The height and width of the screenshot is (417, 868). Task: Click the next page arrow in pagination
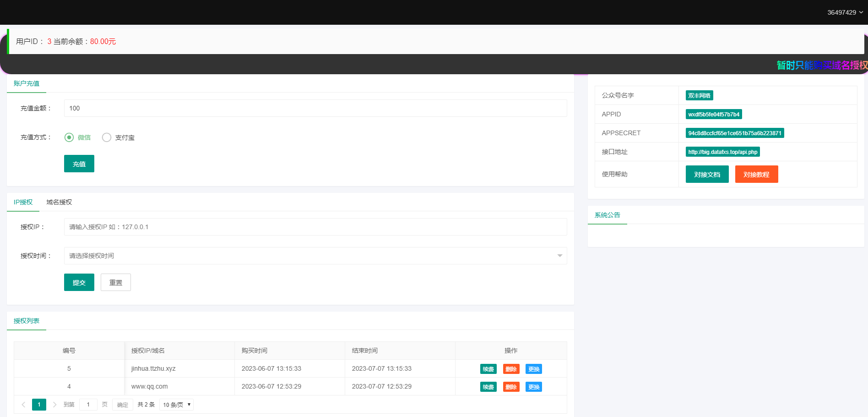[54, 405]
